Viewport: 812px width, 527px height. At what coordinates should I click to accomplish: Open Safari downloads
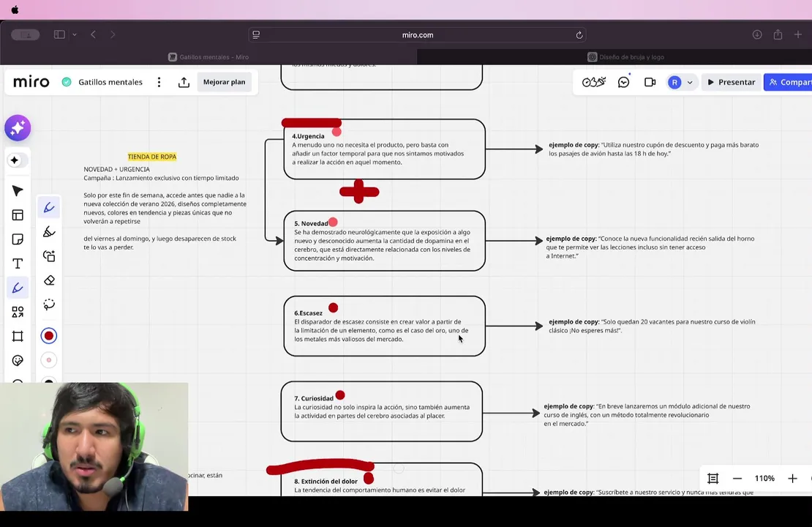coord(757,34)
